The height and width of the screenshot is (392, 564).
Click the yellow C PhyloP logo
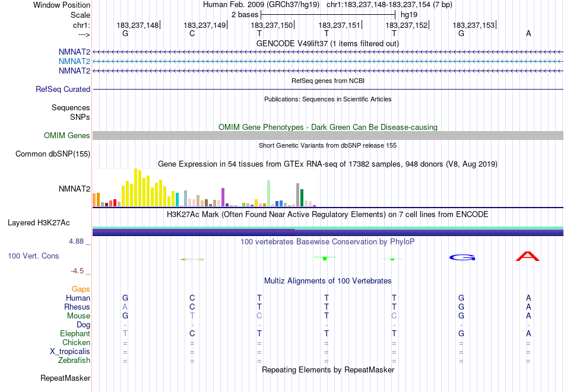tap(192, 259)
